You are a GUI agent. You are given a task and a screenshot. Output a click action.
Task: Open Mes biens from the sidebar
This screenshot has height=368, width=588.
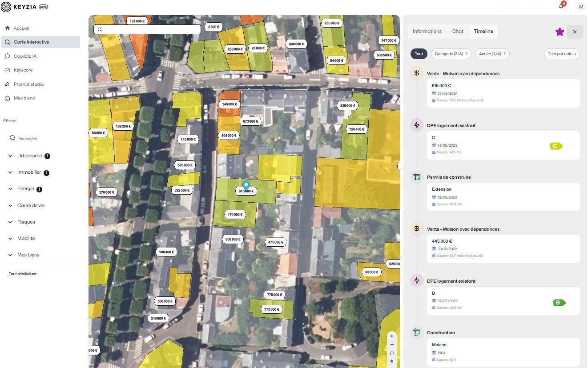(x=24, y=98)
